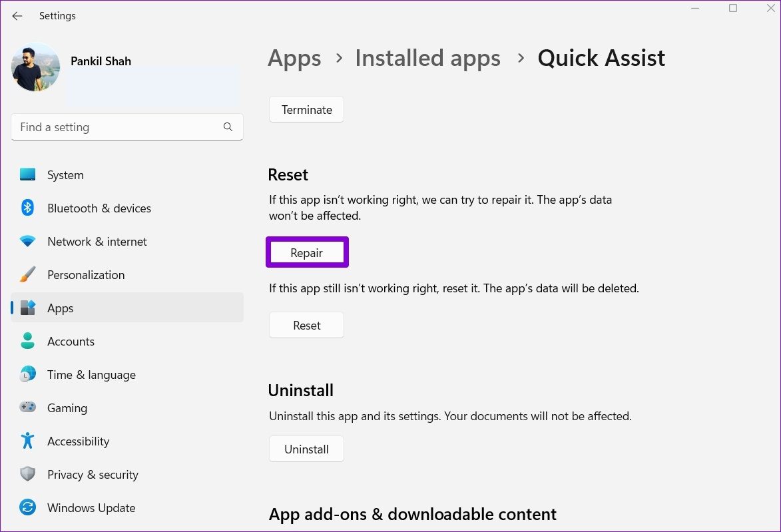The image size is (781, 532).
Task: Click the Apps icon in sidebar
Action: click(27, 308)
